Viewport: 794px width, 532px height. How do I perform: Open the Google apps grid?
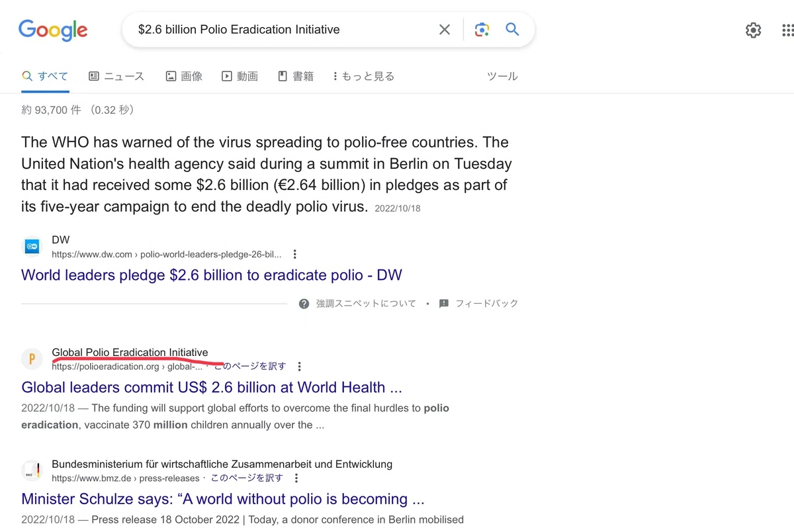coord(787,30)
